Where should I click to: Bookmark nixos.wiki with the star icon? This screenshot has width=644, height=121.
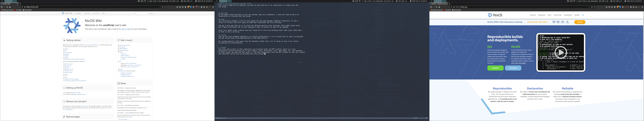point(165,7)
